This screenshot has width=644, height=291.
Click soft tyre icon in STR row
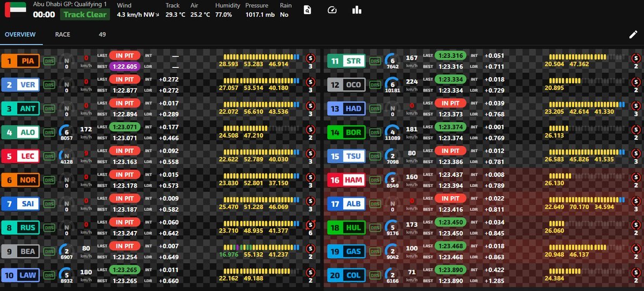(636, 57)
